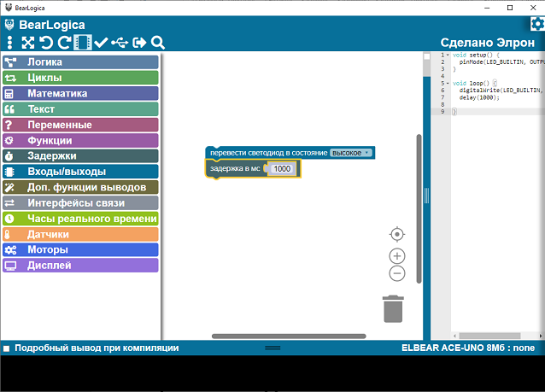Screen dimensions: 545x392
Task: Zoom out with the minus button
Action: pos(397,273)
